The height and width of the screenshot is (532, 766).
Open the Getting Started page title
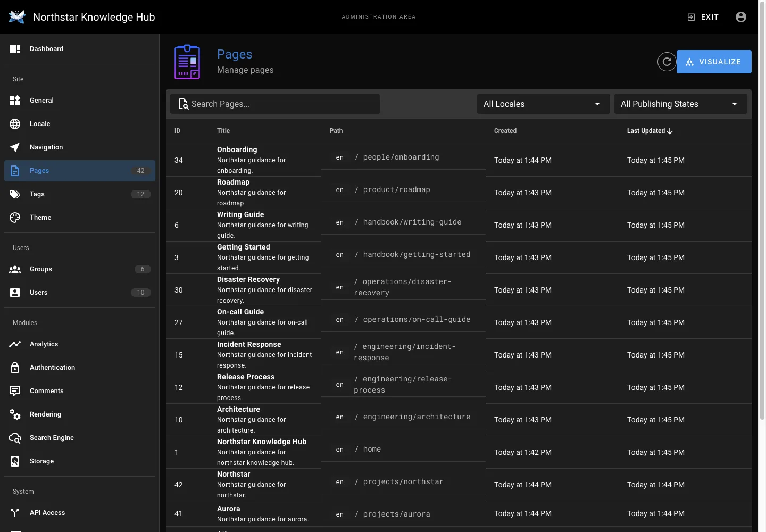tap(243, 247)
